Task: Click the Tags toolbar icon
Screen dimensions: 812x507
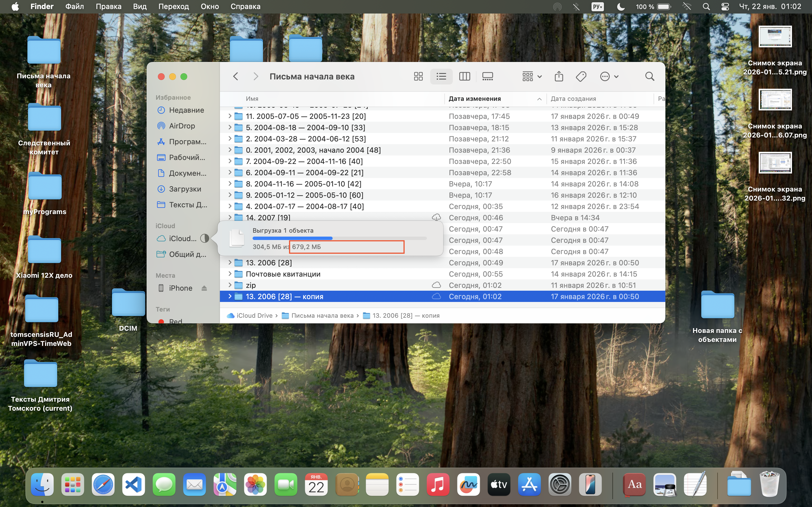Action: point(581,76)
